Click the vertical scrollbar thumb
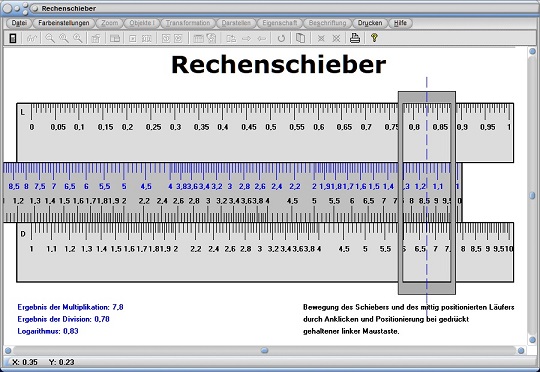The height and width of the screenshot is (372, 540). (532, 195)
